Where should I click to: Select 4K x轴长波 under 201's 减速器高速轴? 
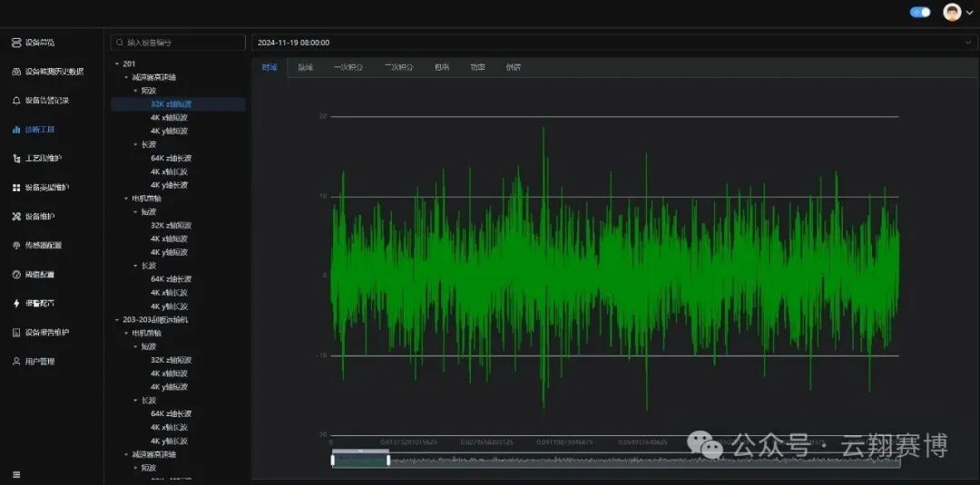pos(170,171)
